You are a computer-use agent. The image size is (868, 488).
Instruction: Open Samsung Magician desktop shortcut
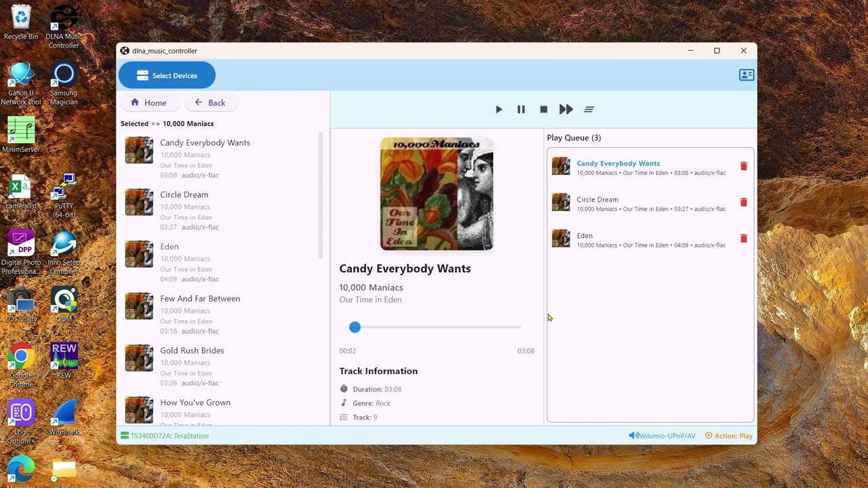click(x=64, y=84)
